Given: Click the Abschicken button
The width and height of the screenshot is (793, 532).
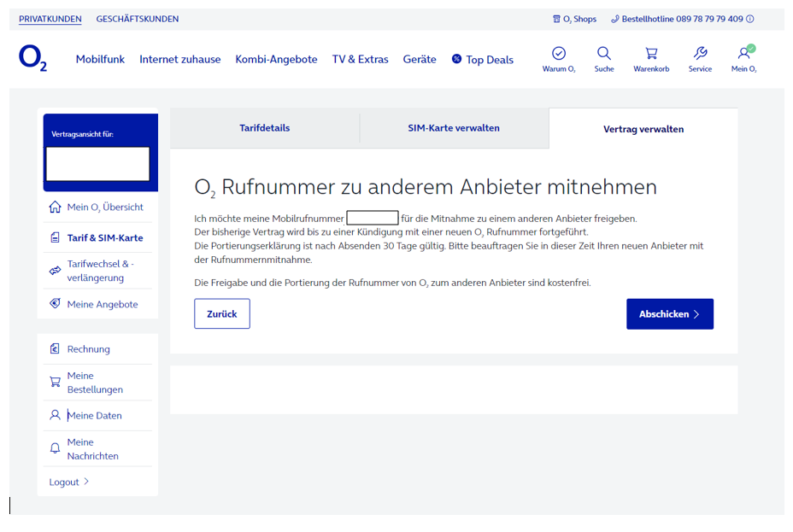Looking at the screenshot, I should point(670,313).
